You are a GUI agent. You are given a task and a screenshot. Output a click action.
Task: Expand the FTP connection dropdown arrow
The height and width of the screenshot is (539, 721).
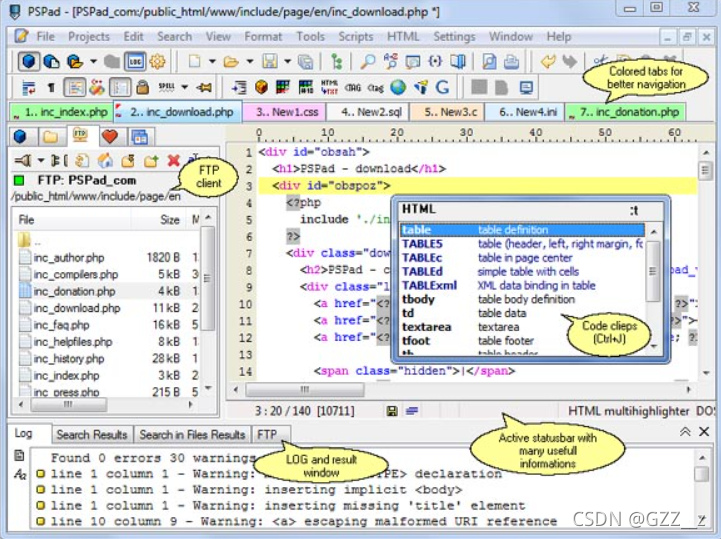click(x=40, y=161)
